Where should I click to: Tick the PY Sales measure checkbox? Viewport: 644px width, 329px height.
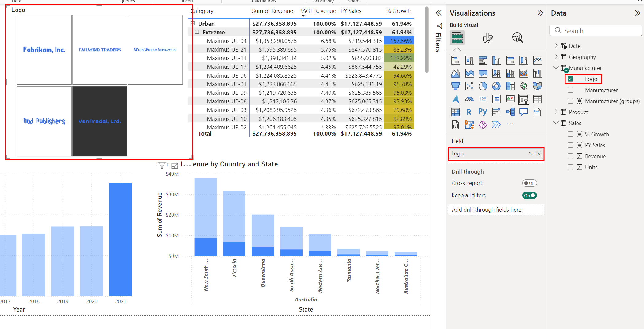570,145
